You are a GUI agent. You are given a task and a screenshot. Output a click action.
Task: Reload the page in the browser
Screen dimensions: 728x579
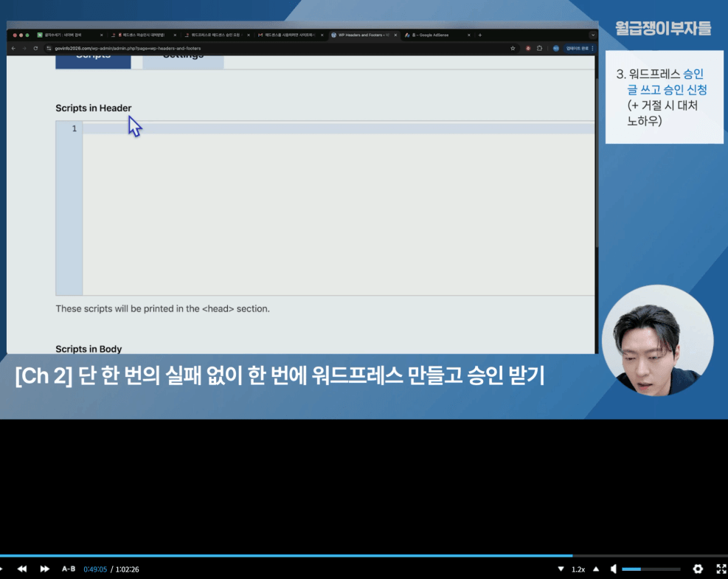pos(35,48)
